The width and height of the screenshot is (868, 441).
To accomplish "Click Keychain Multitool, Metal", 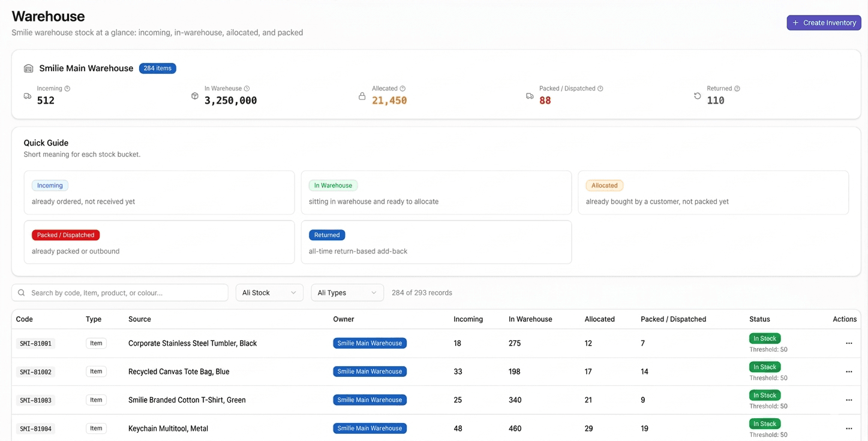I will click(169, 428).
